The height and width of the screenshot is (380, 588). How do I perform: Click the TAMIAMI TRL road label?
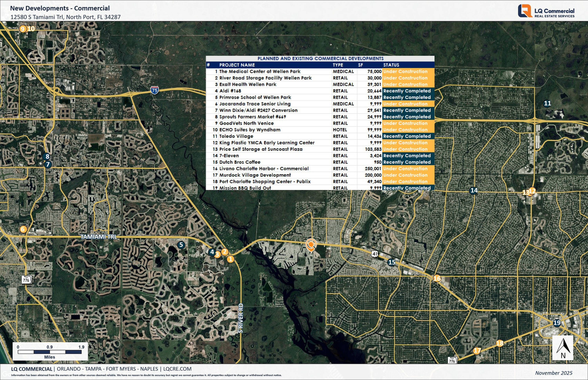tap(99, 237)
